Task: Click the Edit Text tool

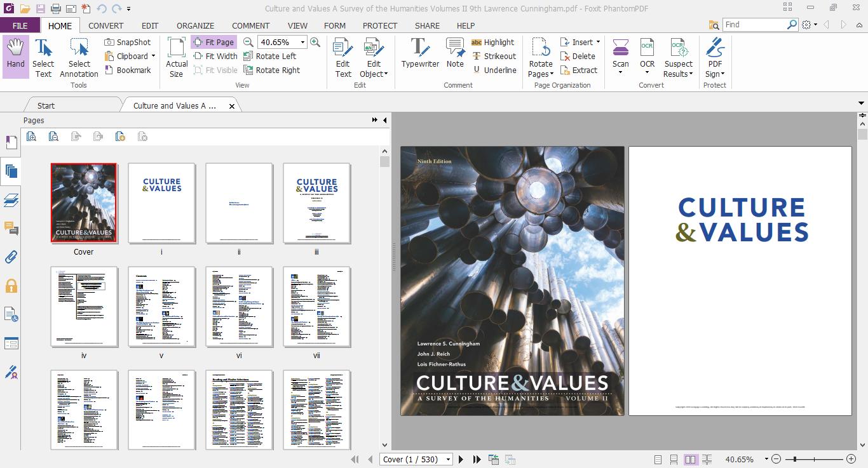Action: [343, 57]
